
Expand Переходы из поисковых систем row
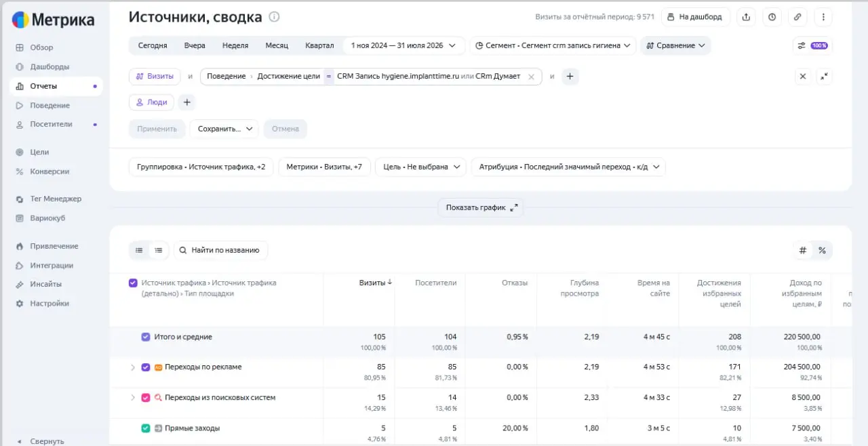(132, 397)
